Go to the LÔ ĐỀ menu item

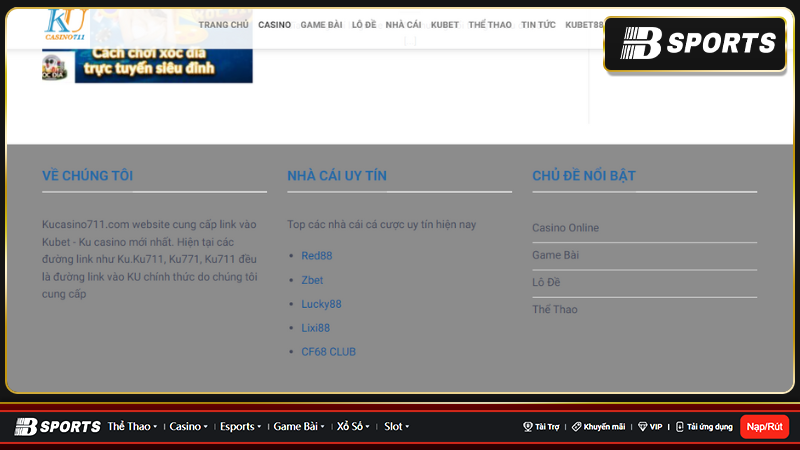coord(364,25)
